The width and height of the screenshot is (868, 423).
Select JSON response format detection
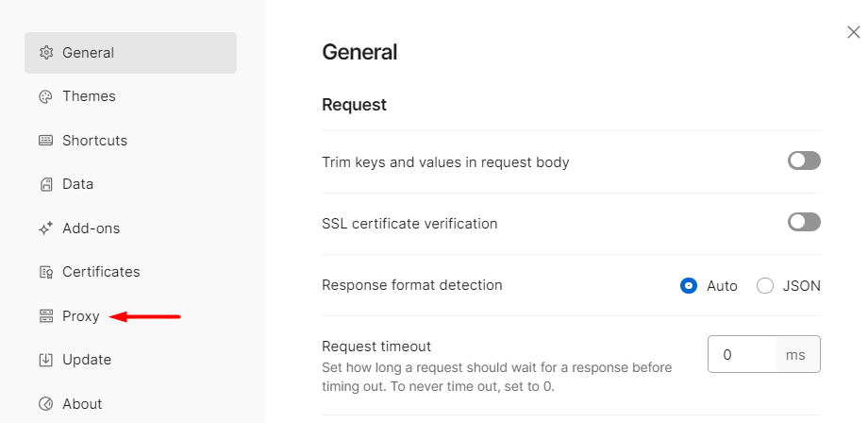(765, 286)
